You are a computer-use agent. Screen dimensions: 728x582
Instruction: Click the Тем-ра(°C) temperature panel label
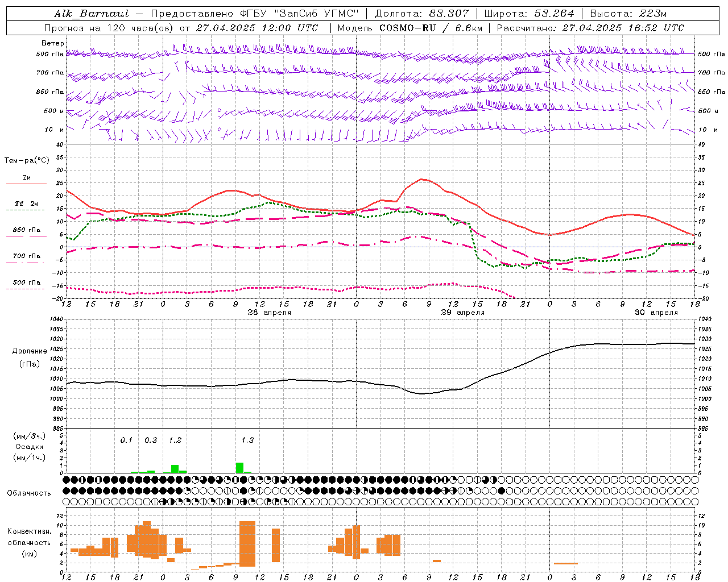point(27,161)
